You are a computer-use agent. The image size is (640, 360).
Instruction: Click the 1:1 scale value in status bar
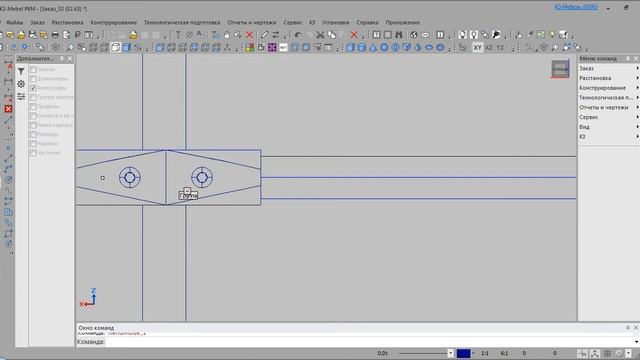pyautogui.click(x=485, y=353)
